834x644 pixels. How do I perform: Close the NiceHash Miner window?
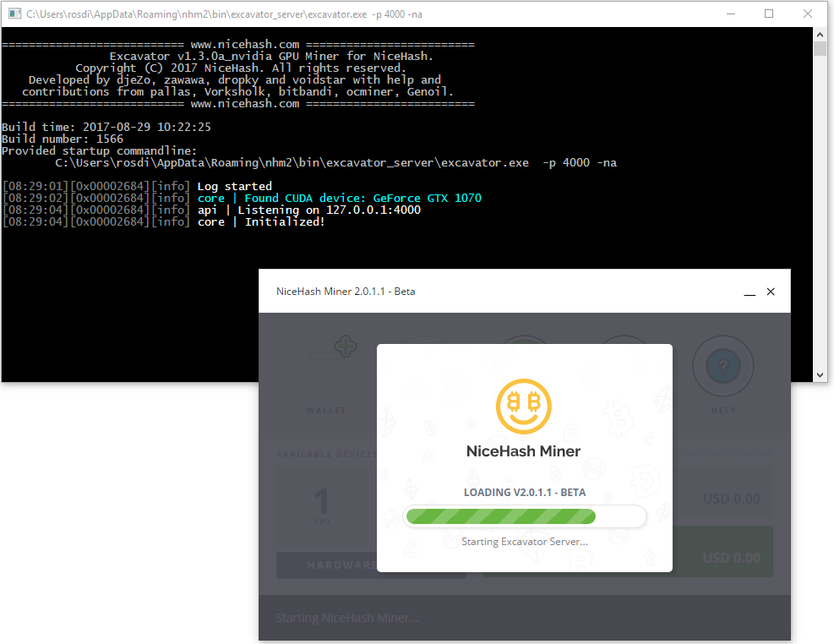tap(771, 292)
